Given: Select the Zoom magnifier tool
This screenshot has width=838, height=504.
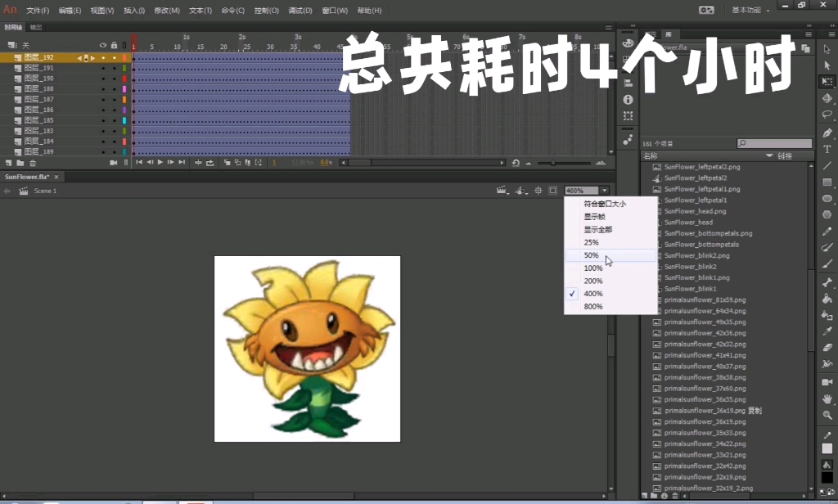Looking at the screenshot, I should [827, 416].
